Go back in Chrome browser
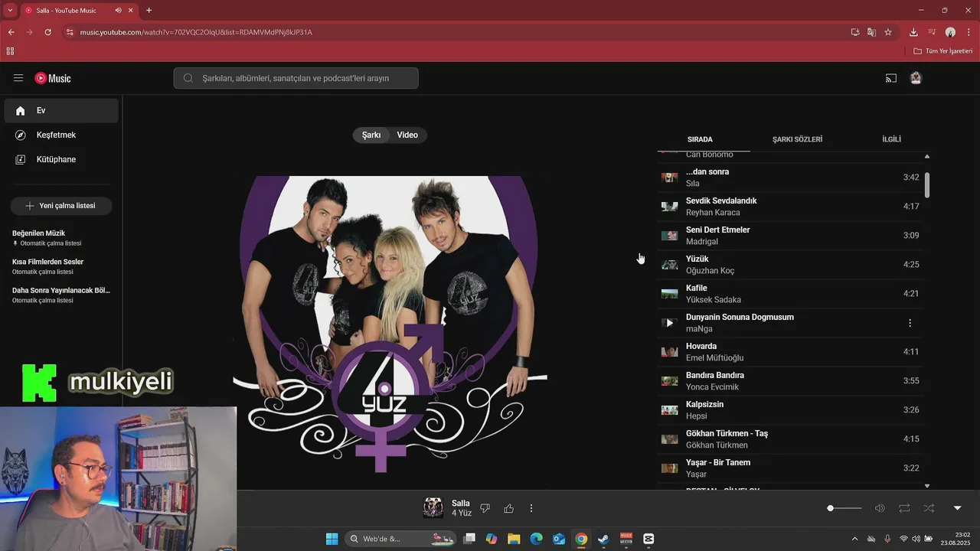 11,32
